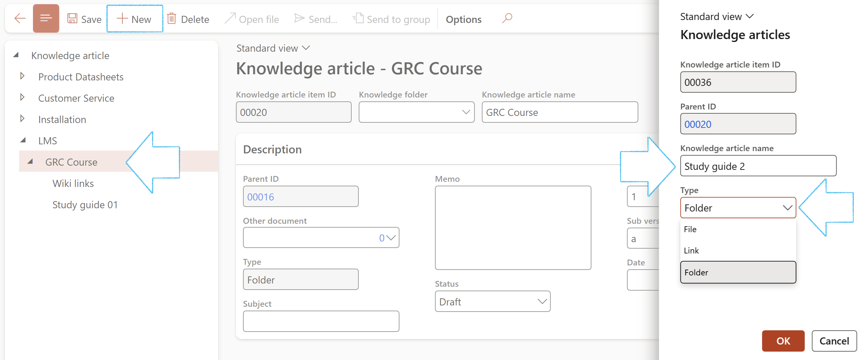Image resolution: width=868 pixels, height=360 pixels.
Task: Click the GRC Course name field
Action: pyautogui.click(x=559, y=112)
